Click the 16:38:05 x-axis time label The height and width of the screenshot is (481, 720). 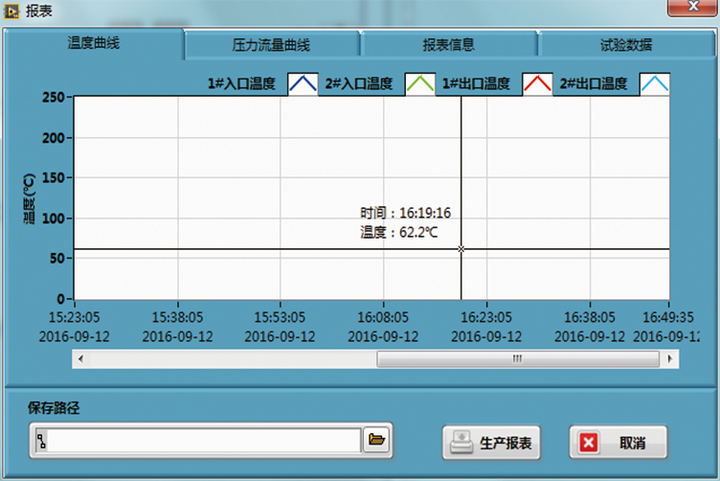coord(590,317)
